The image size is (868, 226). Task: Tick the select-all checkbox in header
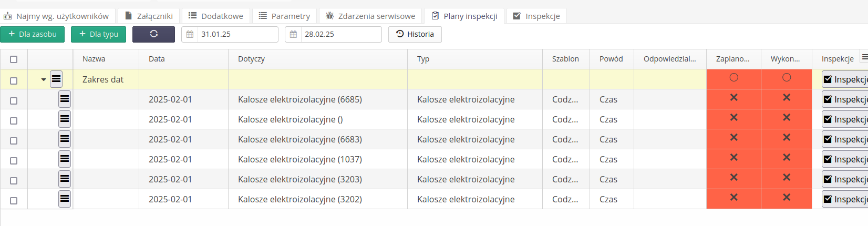tap(14, 59)
